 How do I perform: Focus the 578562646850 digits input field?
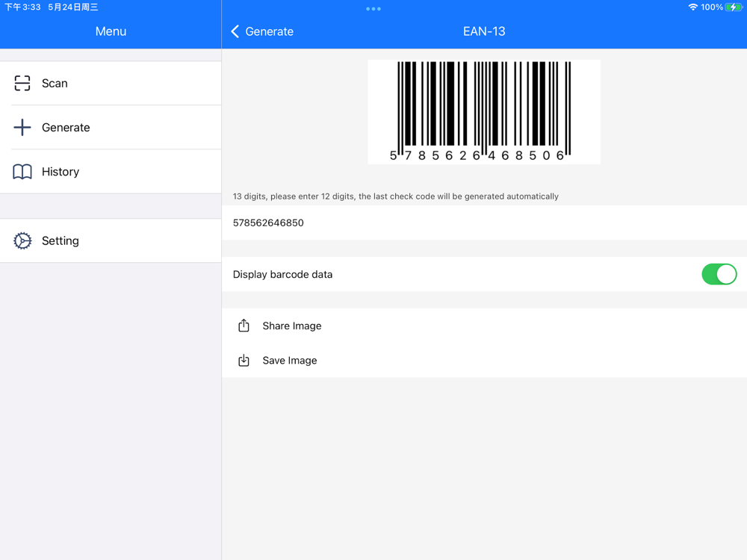[484, 223]
